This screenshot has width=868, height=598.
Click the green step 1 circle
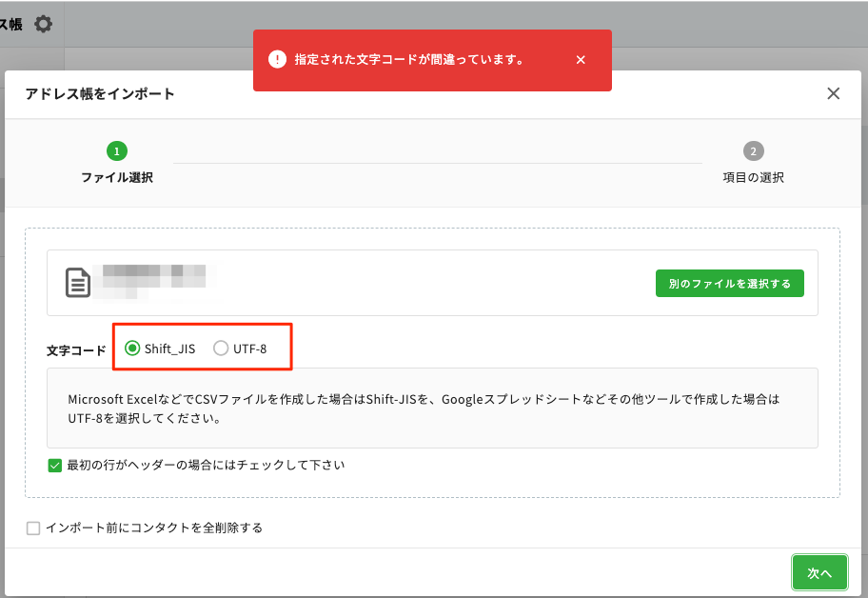(x=117, y=151)
